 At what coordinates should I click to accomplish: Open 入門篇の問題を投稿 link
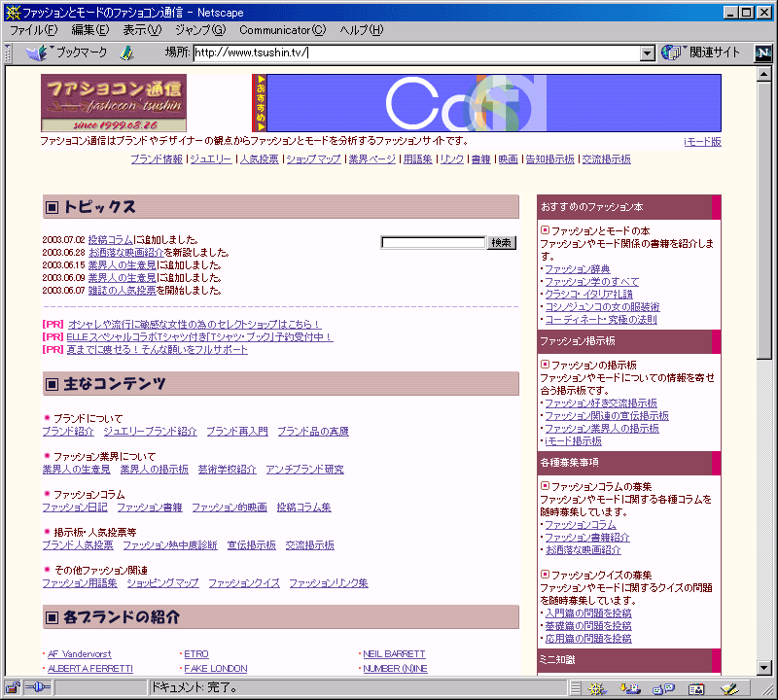click(588, 613)
